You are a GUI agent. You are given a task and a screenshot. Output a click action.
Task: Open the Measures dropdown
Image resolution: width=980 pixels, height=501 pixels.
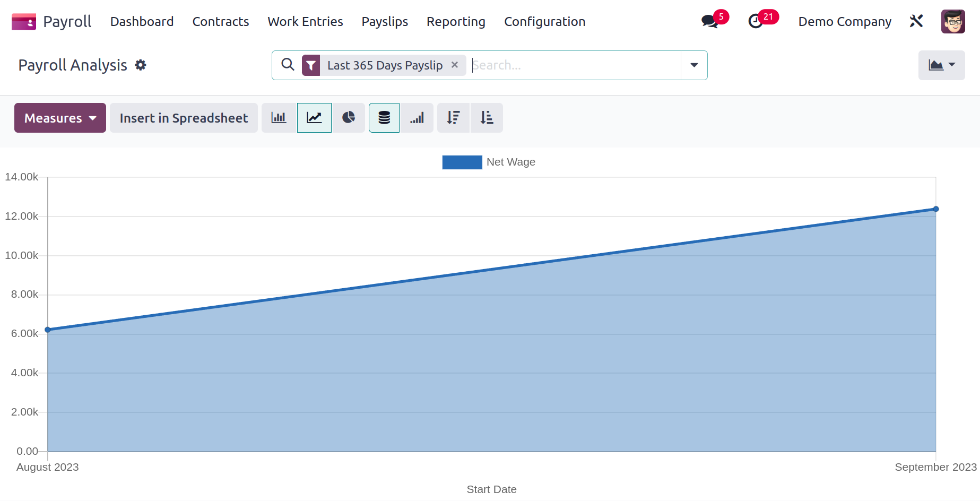coord(60,118)
